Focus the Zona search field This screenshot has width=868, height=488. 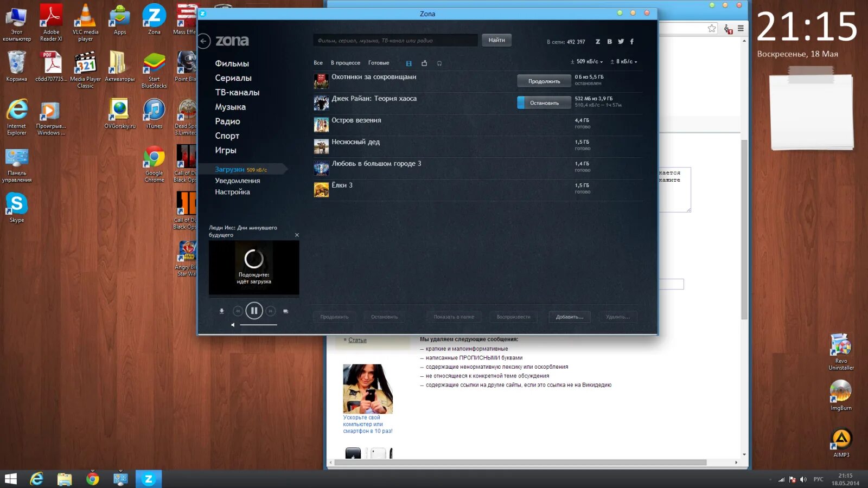click(395, 41)
